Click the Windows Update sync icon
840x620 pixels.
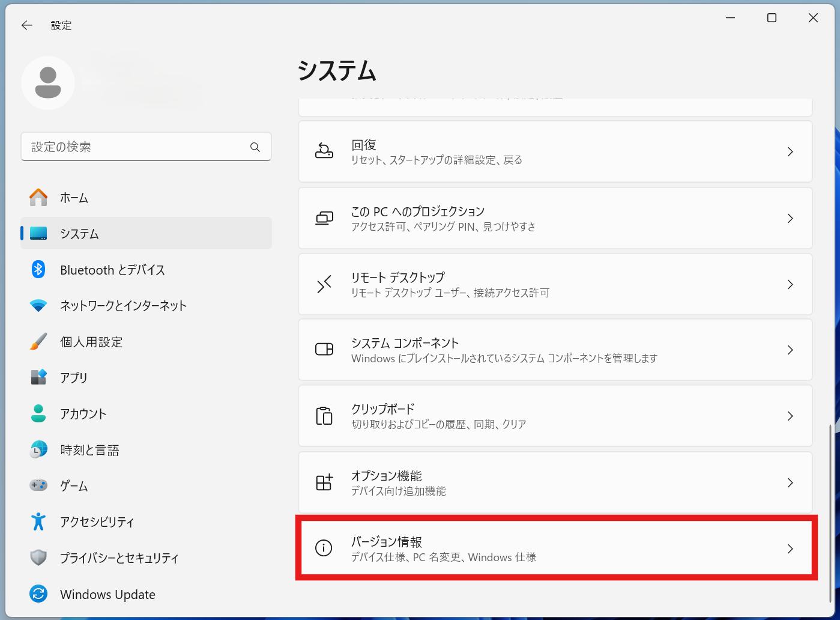38,594
